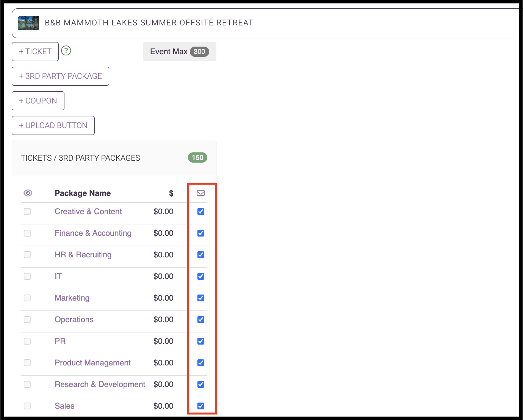Uncheck email checkbox for Sales
Image resolution: width=523 pixels, height=420 pixels.
point(201,406)
